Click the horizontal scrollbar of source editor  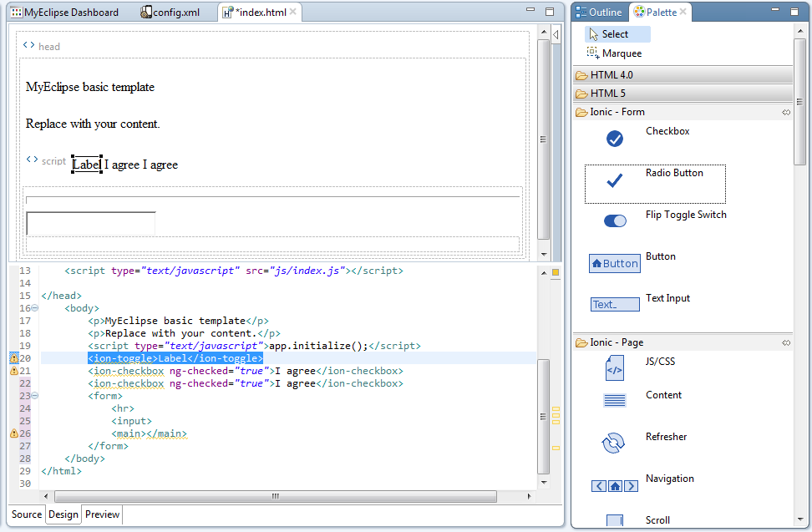276,495
